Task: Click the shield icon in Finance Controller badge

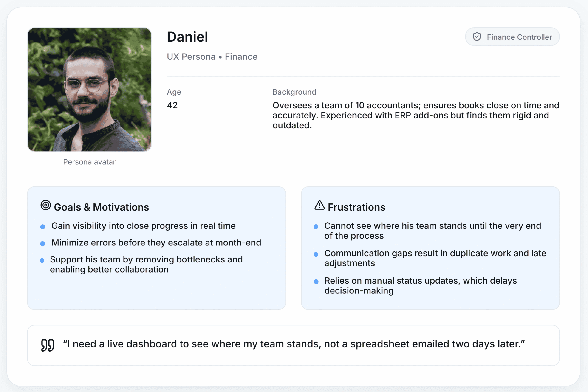Action: (477, 37)
